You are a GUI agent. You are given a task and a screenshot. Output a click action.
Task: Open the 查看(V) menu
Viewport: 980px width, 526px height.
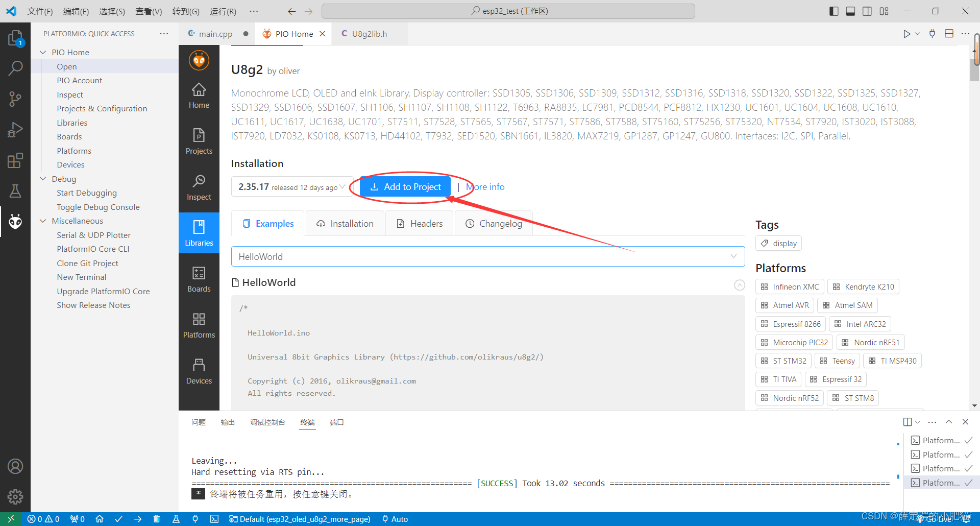tap(149, 11)
